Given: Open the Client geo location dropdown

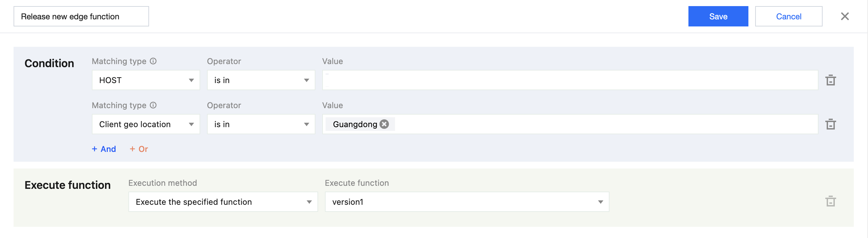Looking at the screenshot, I should (146, 124).
